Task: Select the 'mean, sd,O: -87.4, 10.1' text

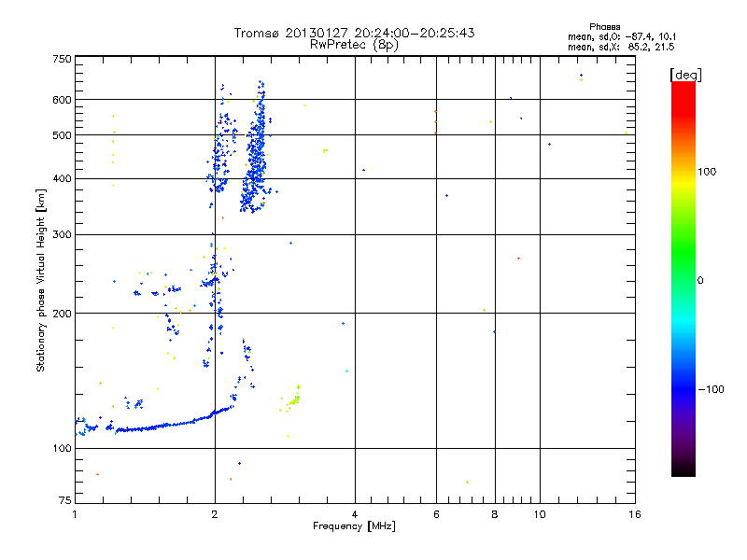Action: pos(622,36)
